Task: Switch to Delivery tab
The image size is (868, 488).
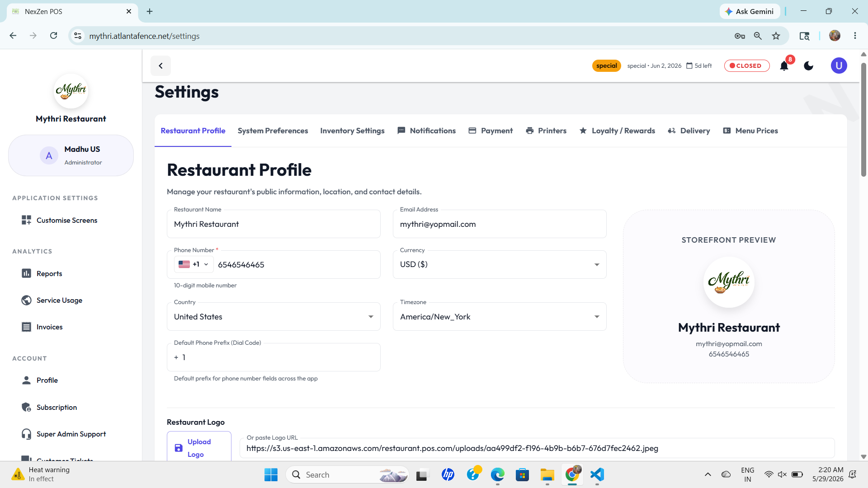Action: point(689,131)
